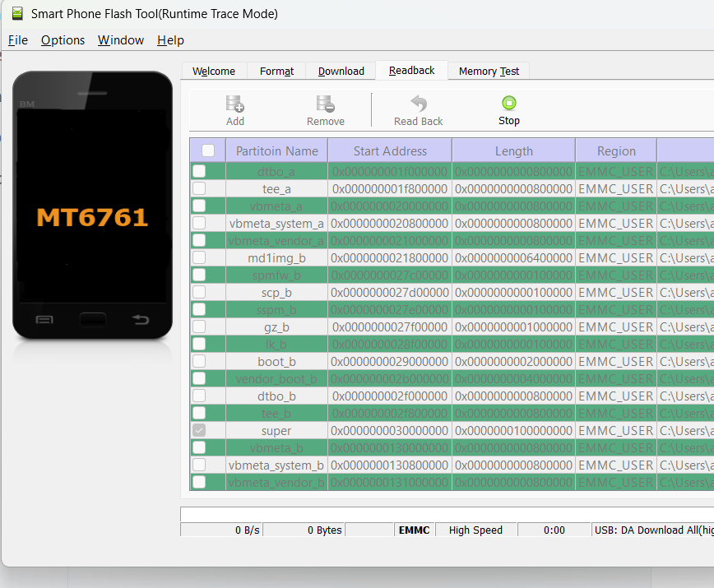Screen dimensions: 714x588
Task: Click the Add readback entry icon
Action: coord(235,104)
